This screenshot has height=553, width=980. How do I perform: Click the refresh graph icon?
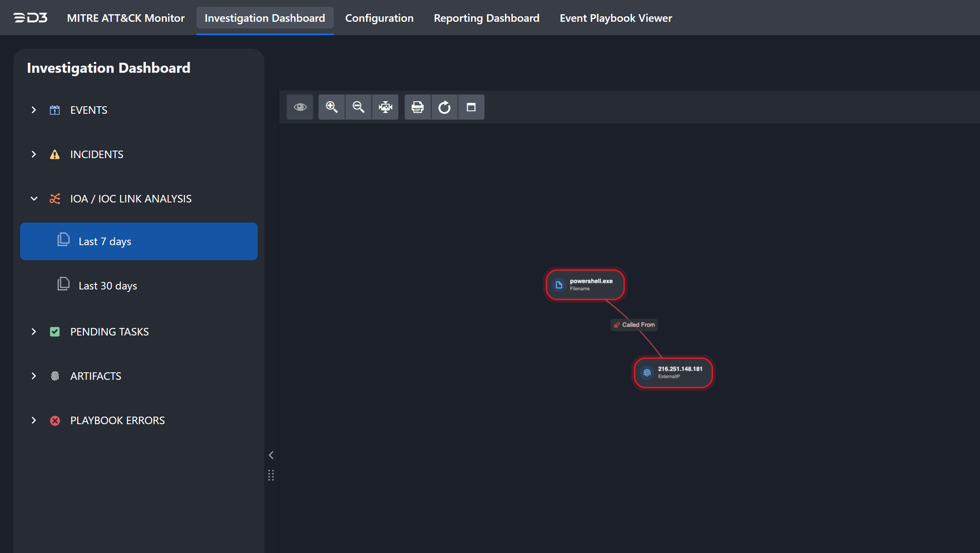coord(444,107)
